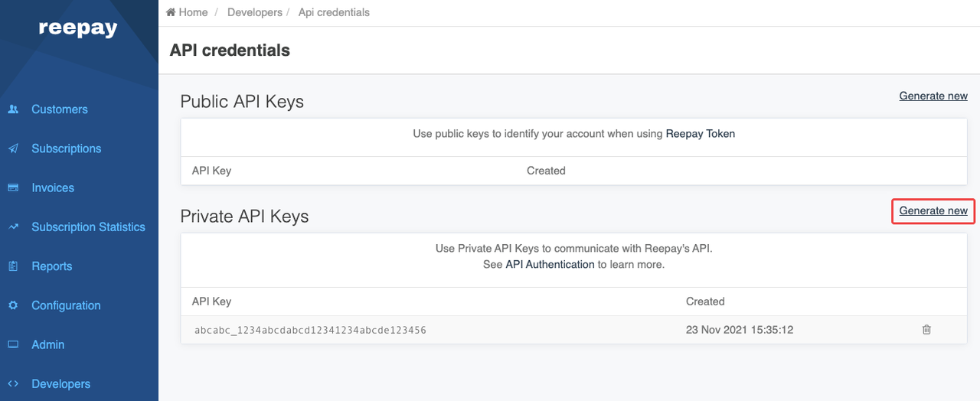Image resolution: width=980 pixels, height=401 pixels.
Task: Generate new Private API key
Action: [x=933, y=210]
